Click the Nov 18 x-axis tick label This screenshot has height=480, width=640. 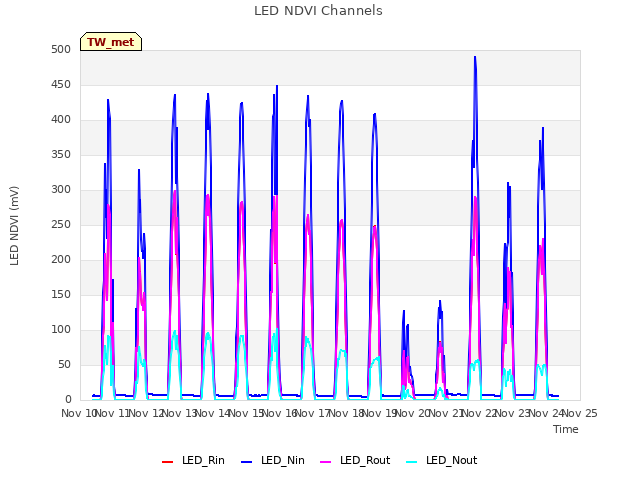(347, 413)
